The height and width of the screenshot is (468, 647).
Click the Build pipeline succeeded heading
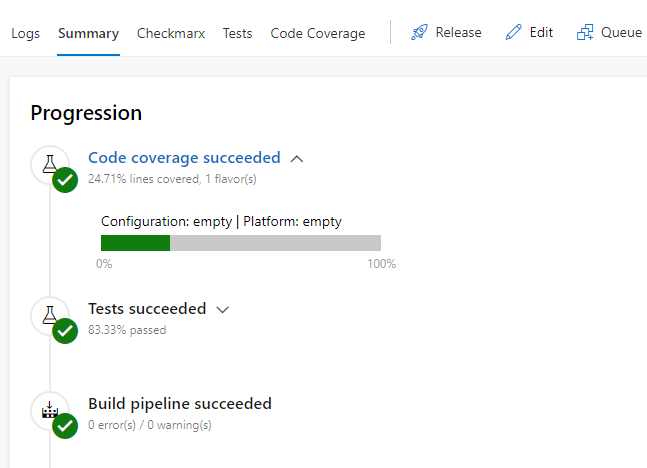pos(180,404)
